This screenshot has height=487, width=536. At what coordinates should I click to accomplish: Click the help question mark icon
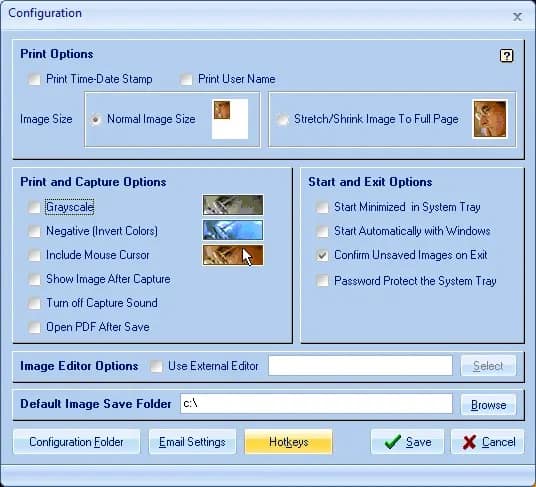(x=506, y=56)
